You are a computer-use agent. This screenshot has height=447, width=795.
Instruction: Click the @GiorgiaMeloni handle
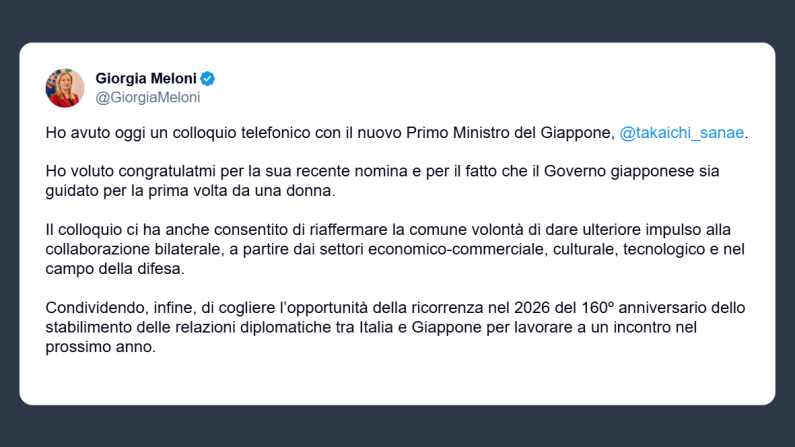click(x=147, y=97)
